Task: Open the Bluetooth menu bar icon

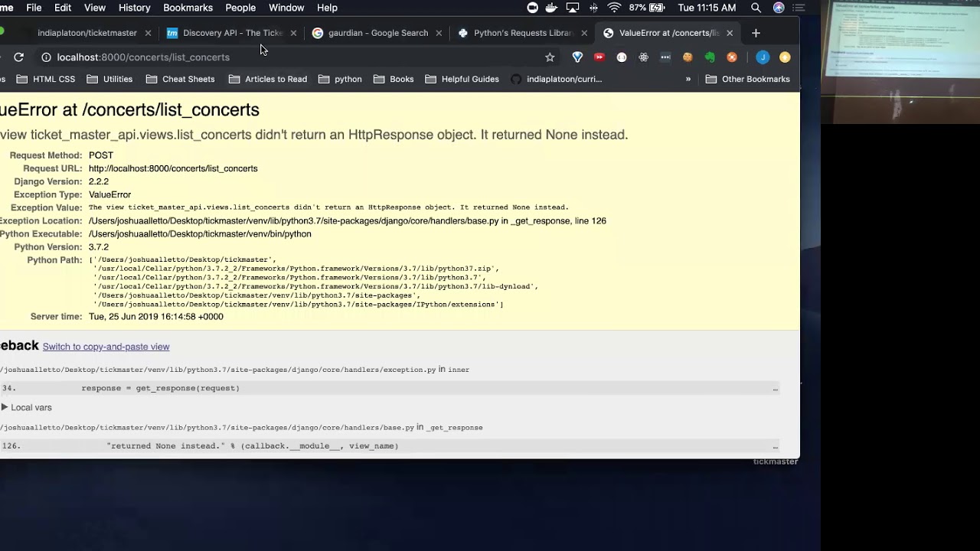Action: 593,8
